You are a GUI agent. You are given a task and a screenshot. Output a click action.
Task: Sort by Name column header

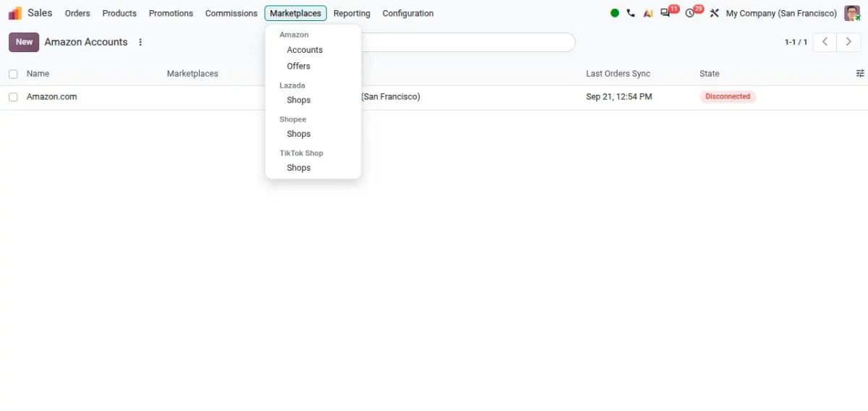click(38, 74)
